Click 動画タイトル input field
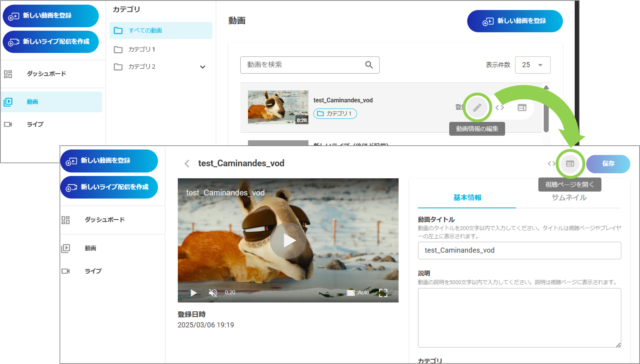Viewport: 640px width, 364px height. tap(519, 250)
